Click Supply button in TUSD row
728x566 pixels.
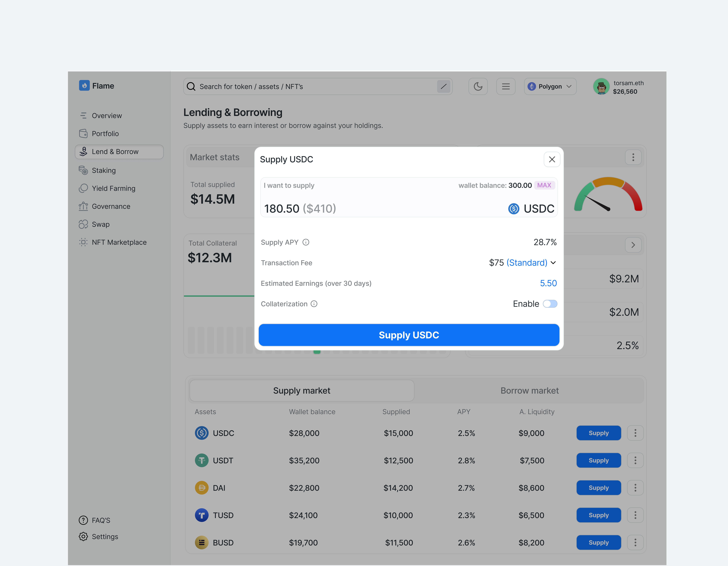[599, 515]
